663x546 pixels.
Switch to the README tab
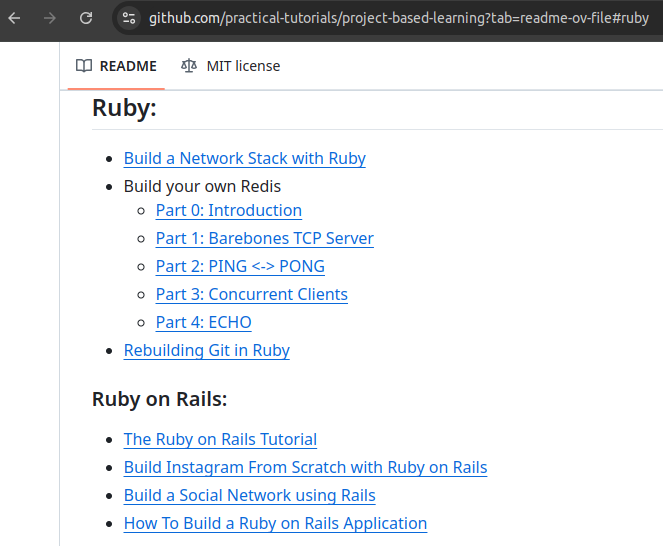(x=116, y=66)
